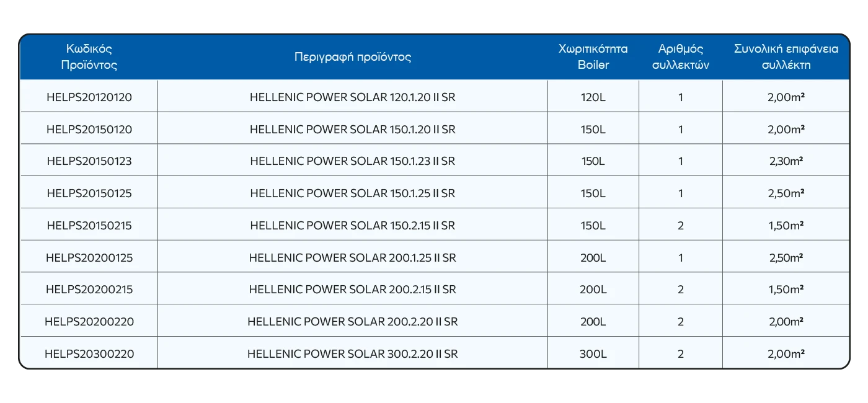
Task: Select HELLENIC POWER SOLAR 200.2.15 II SR
Action: [x=353, y=290]
